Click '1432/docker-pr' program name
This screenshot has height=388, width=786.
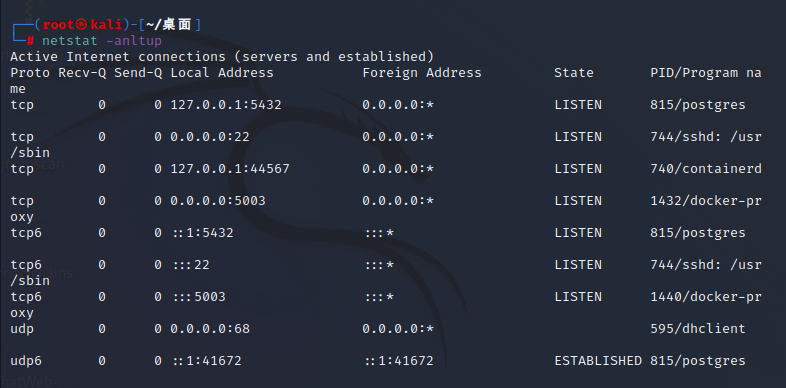tap(706, 201)
